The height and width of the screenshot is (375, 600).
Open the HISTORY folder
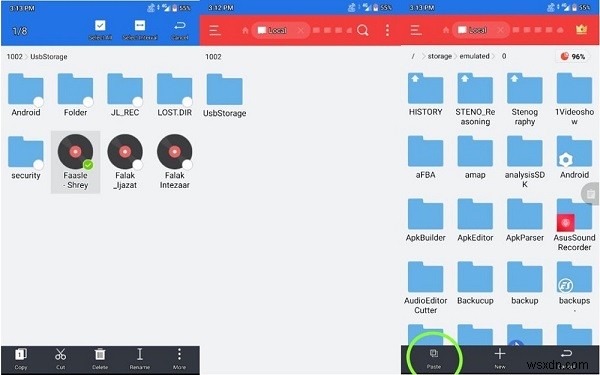[x=426, y=95]
